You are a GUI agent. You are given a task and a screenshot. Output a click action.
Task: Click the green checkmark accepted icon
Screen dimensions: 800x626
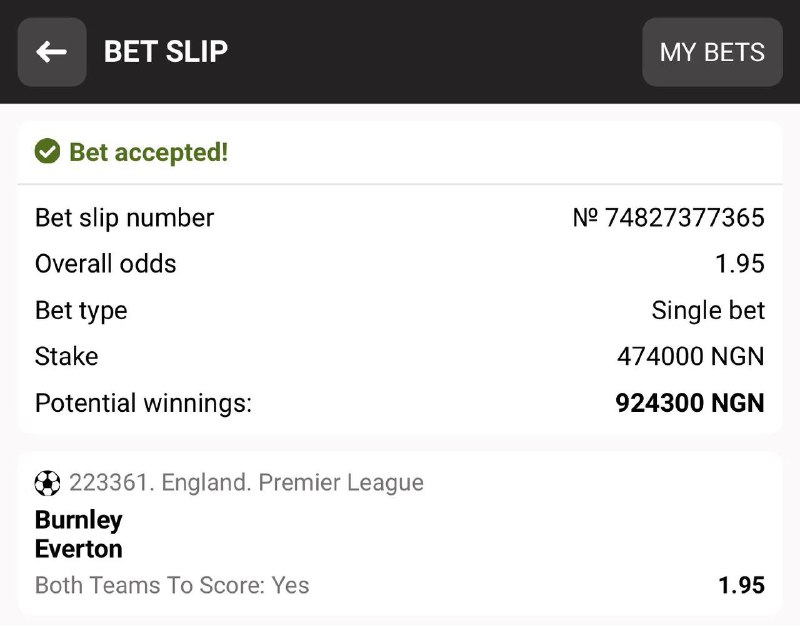coord(47,152)
